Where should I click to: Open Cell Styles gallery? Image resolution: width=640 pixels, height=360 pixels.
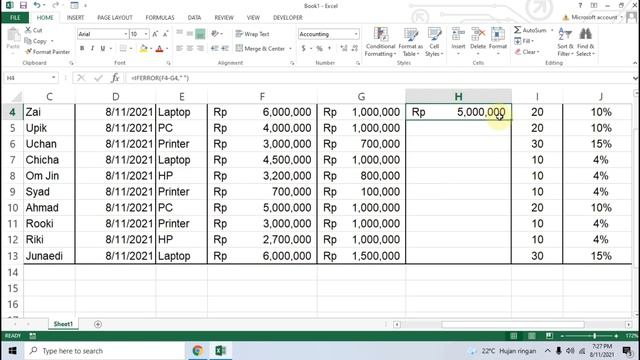[434, 42]
